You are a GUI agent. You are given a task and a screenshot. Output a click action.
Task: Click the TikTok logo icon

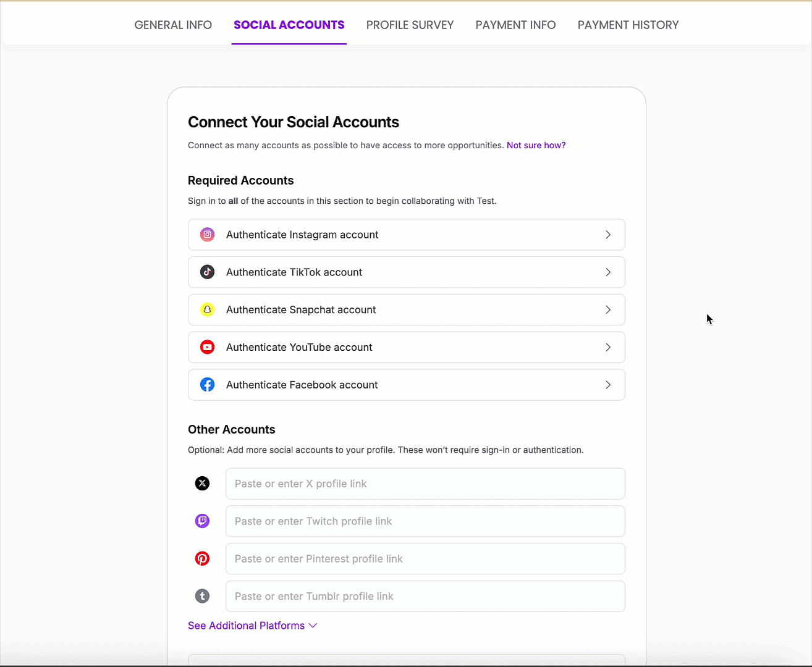207,272
